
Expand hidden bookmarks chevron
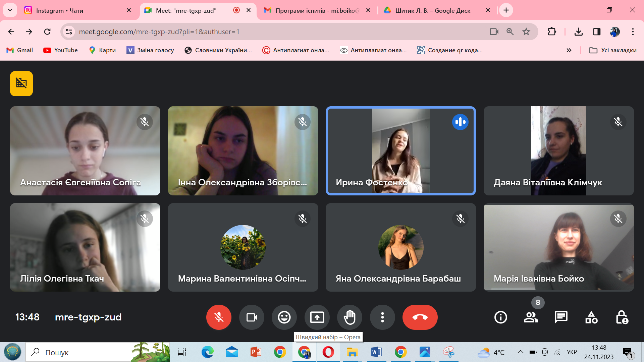(x=569, y=50)
